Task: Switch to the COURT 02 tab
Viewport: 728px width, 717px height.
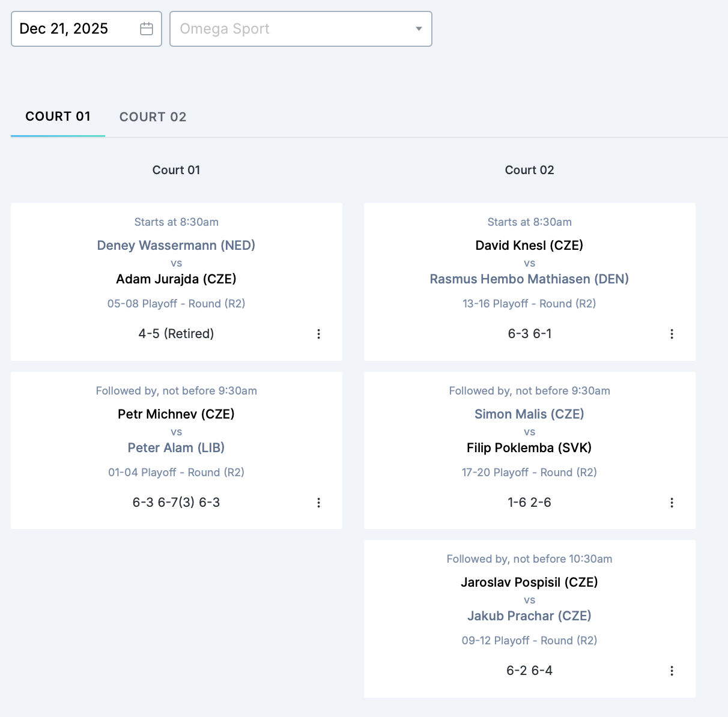Action: pyautogui.click(x=153, y=117)
